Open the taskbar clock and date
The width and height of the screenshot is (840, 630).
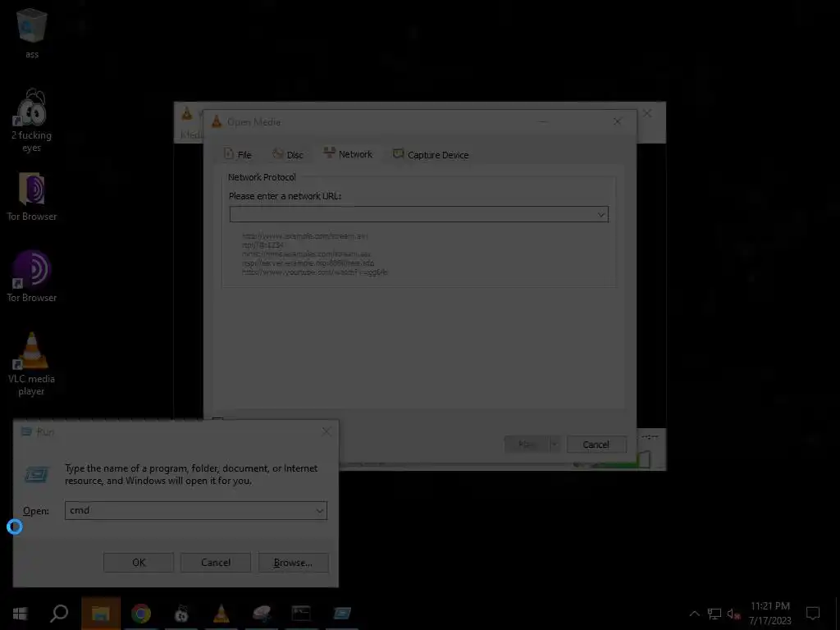coord(769,614)
